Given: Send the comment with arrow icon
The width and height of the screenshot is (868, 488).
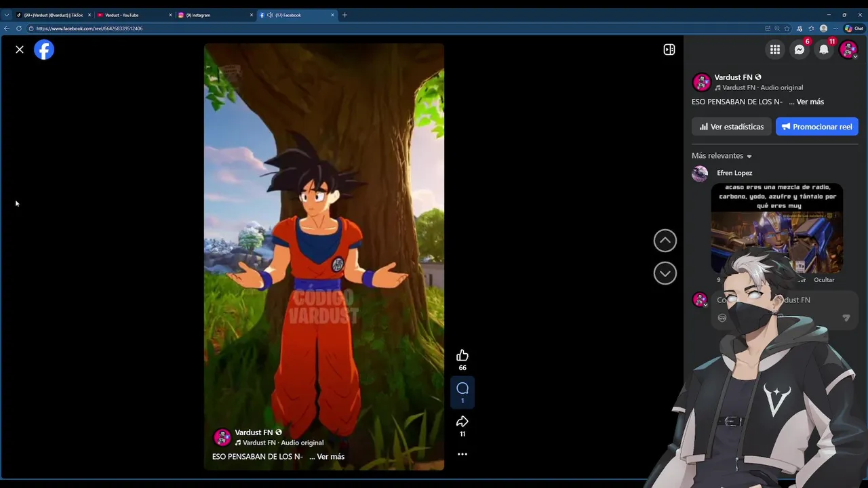Looking at the screenshot, I should point(846,318).
